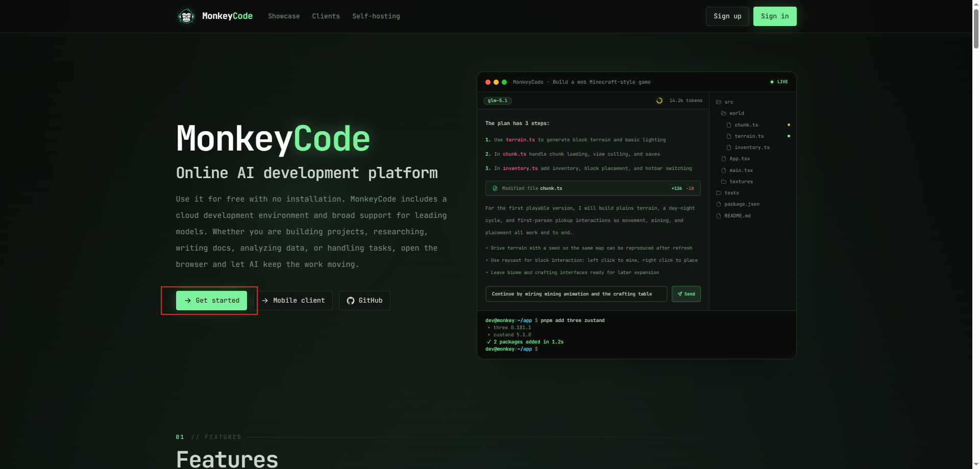The height and width of the screenshot is (469, 980).
Task: Click the page vertical scrollbar thumb
Action: click(976, 28)
